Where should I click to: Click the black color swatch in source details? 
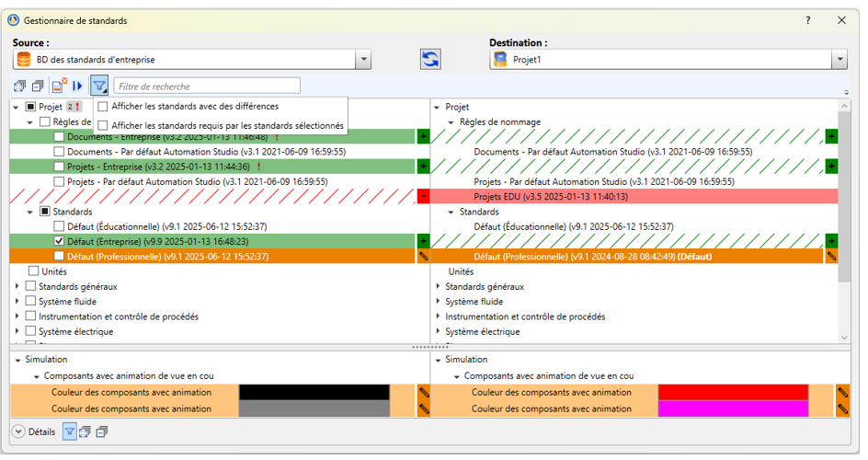pyautogui.click(x=314, y=393)
